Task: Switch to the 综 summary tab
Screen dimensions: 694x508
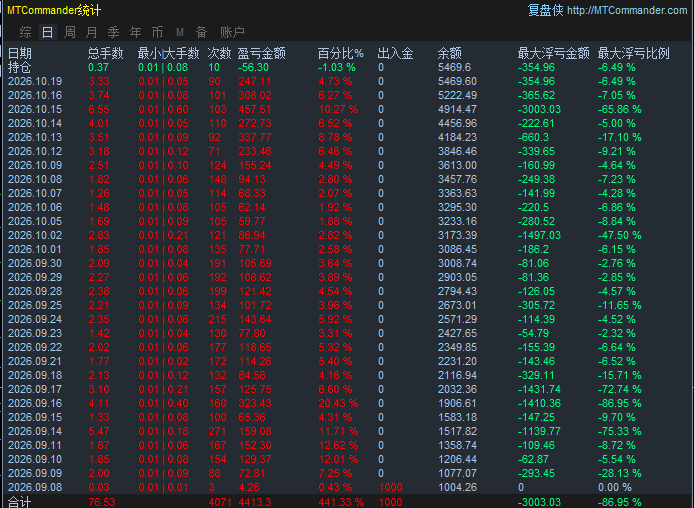Action: pyautogui.click(x=25, y=32)
